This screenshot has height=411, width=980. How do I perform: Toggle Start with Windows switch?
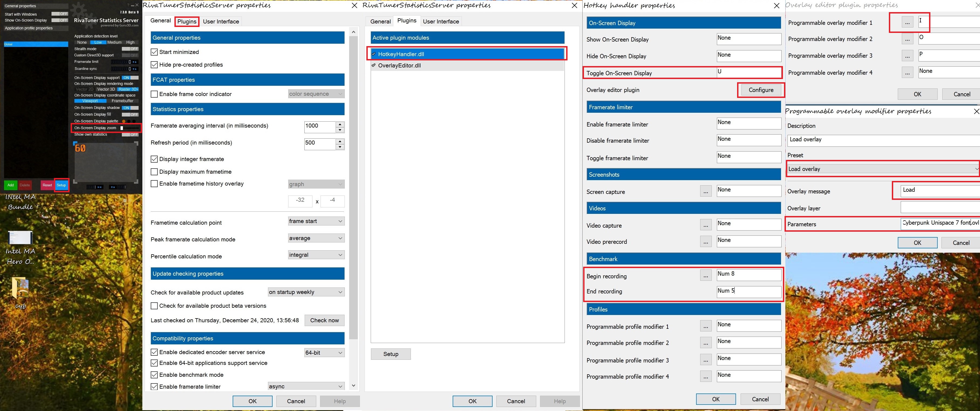(x=60, y=14)
